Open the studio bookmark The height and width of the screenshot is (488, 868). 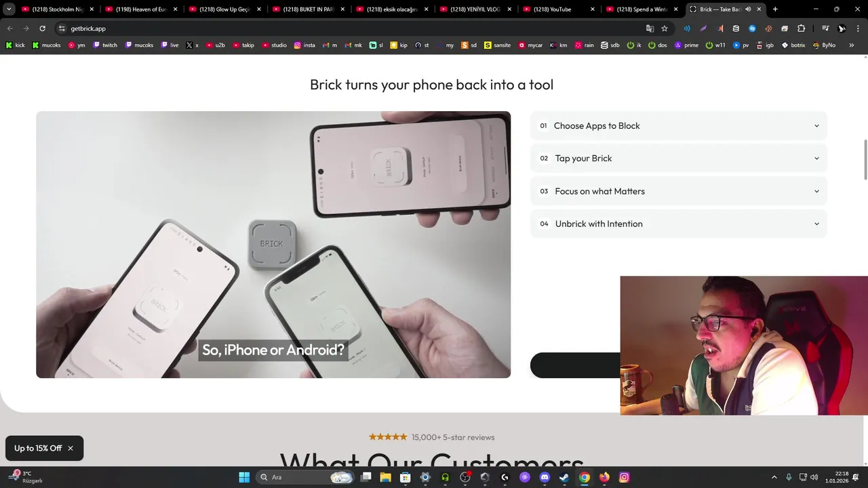coord(275,45)
